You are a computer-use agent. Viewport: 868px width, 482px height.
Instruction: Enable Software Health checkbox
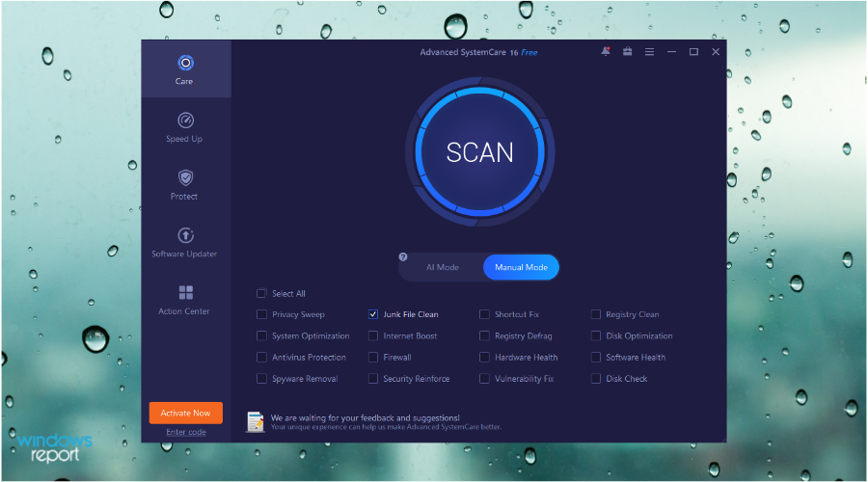point(596,358)
